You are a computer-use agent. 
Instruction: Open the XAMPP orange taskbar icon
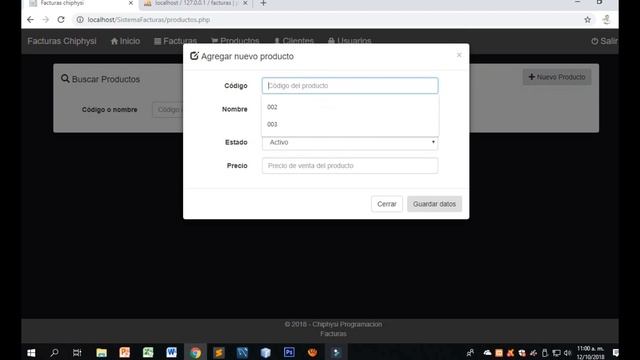(x=313, y=353)
